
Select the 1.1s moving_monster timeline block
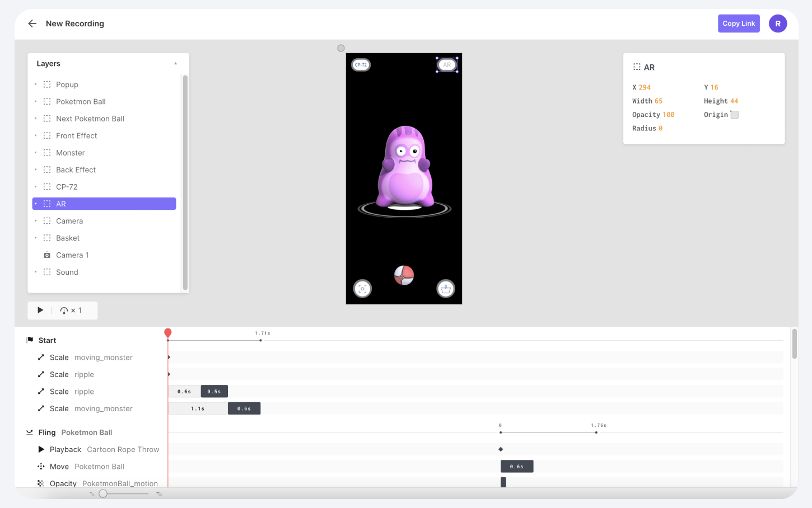tap(198, 408)
